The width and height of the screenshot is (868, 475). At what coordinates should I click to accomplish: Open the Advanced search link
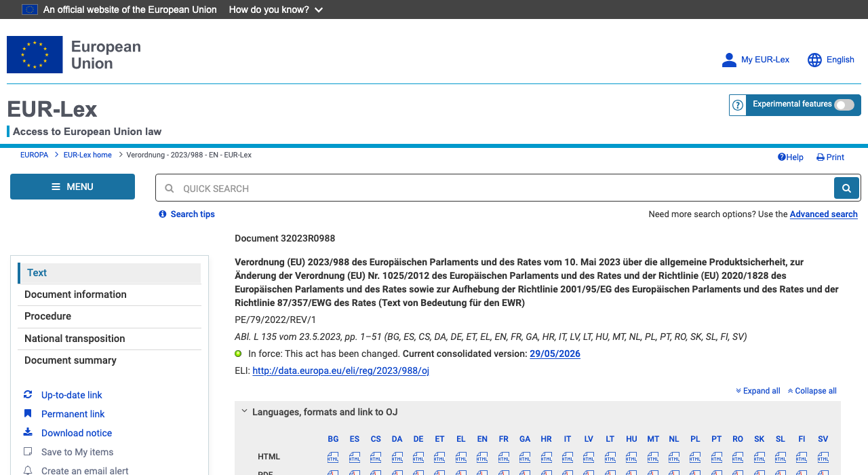pos(824,214)
